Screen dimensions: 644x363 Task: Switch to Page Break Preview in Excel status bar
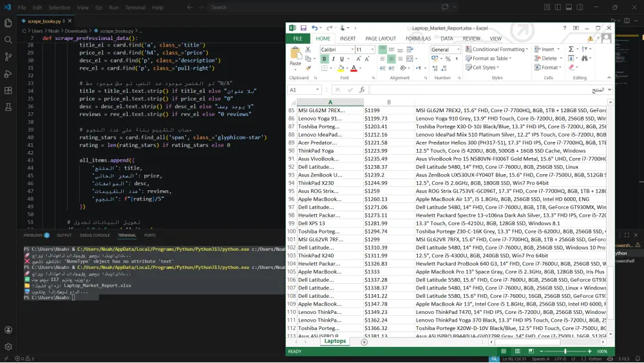[531, 351]
